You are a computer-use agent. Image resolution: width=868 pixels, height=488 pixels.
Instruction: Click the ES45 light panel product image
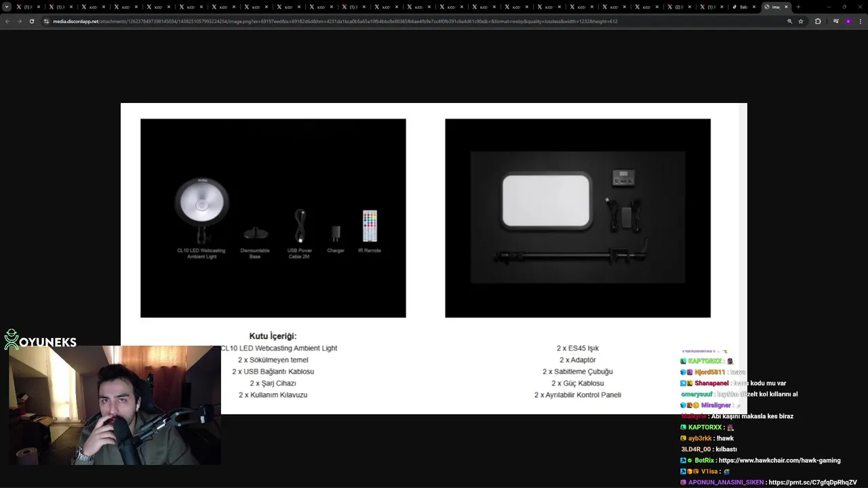(578, 218)
